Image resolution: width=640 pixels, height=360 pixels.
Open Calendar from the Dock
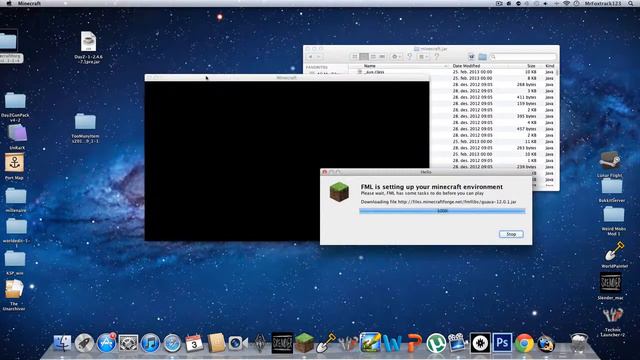194,343
